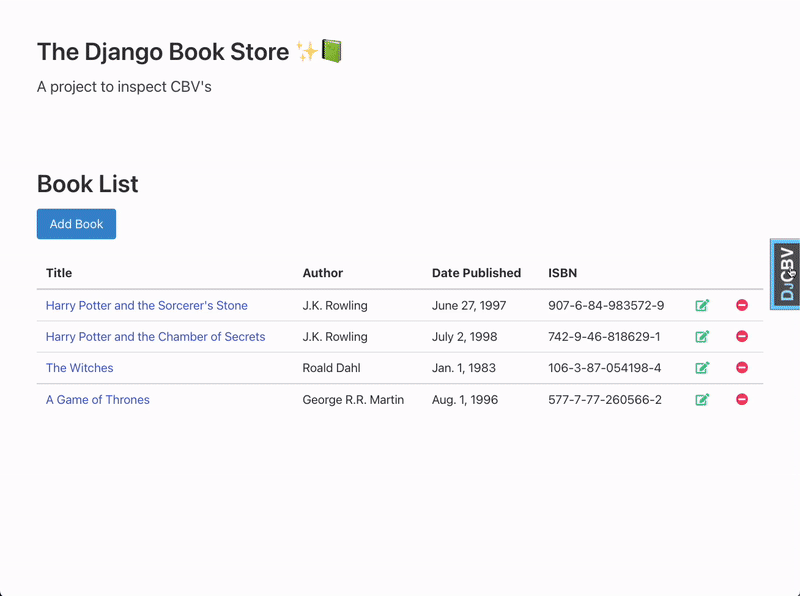800x596 pixels.
Task: Click the Author column header
Action: (323, 273)
